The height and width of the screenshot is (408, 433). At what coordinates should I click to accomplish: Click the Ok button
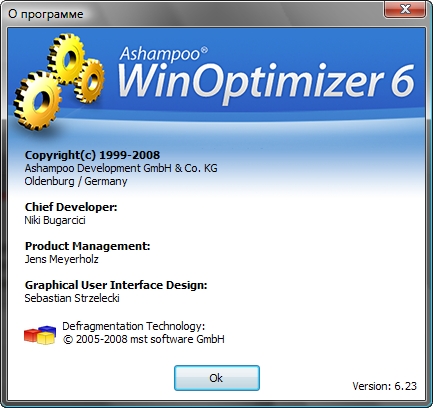[x=217, y=378]
